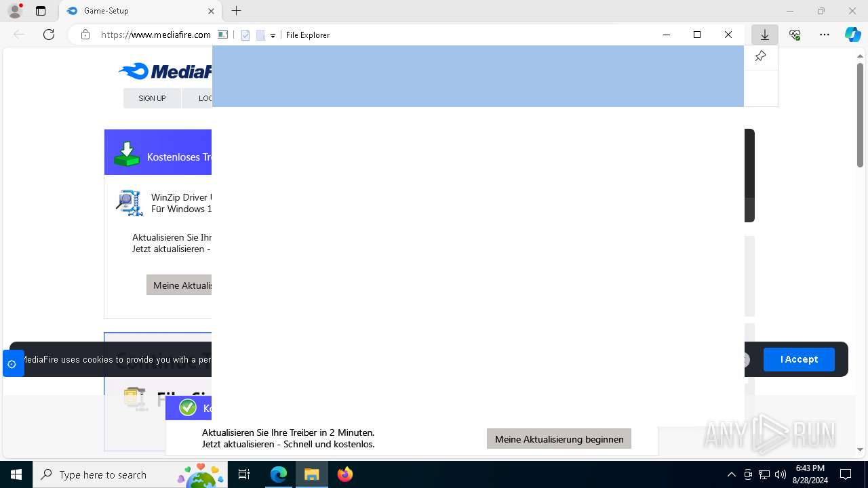Click the taskbar search box
Screen dimensions: 868x488
coord(130,474)
